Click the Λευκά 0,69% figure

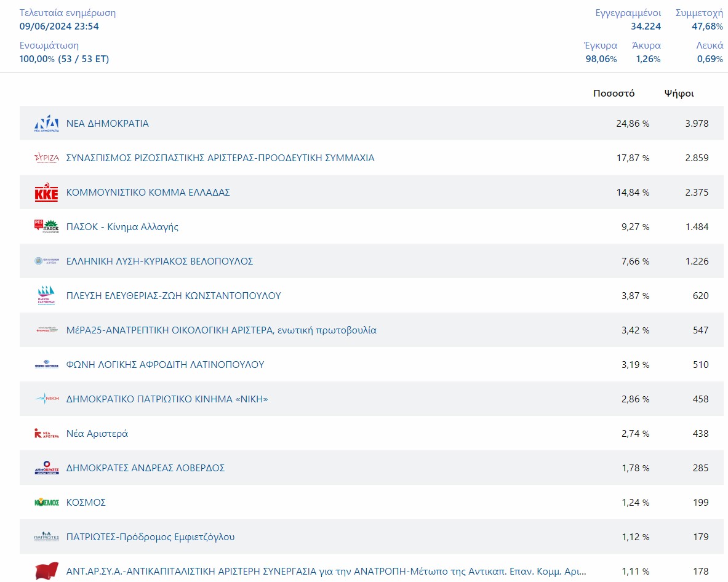710,59
